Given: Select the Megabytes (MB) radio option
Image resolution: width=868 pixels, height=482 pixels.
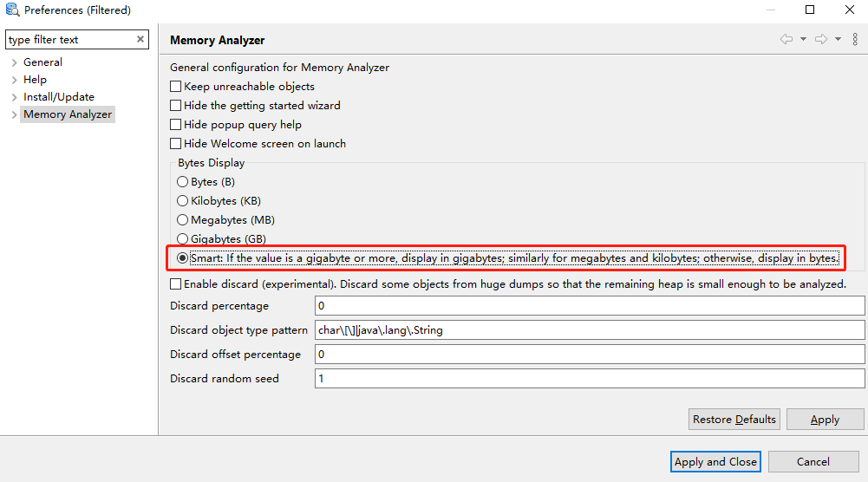Looking at the screenshot, I should point(182,219).
